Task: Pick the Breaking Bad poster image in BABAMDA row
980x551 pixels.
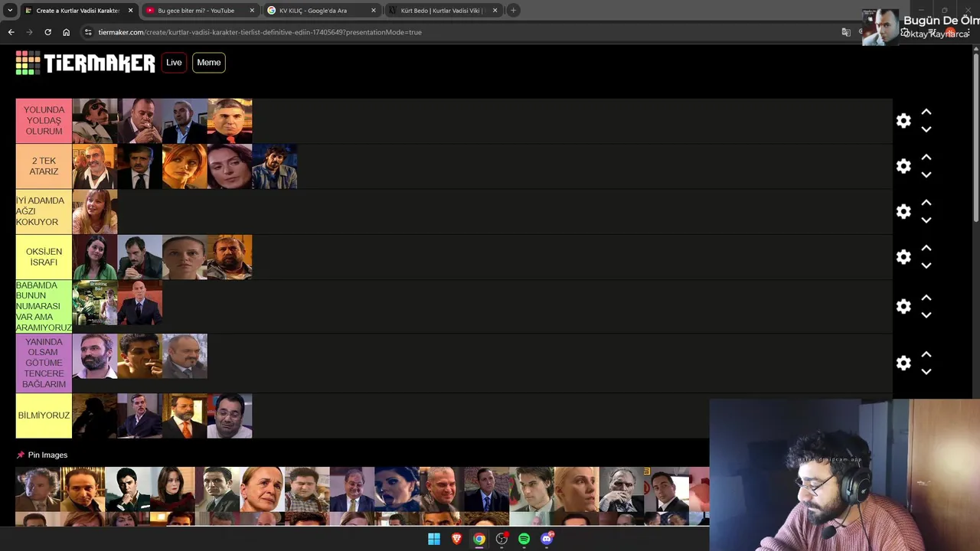Action: point(95,302)
